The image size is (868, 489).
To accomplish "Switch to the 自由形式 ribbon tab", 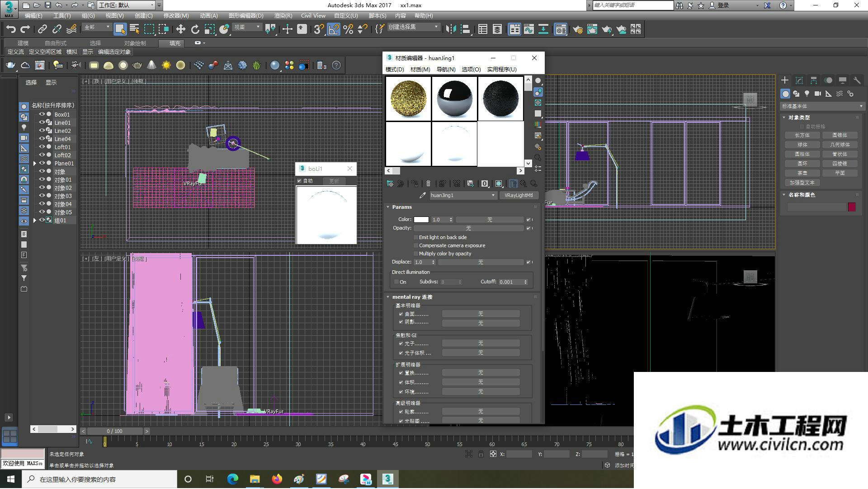I will [x=56, y=43].
